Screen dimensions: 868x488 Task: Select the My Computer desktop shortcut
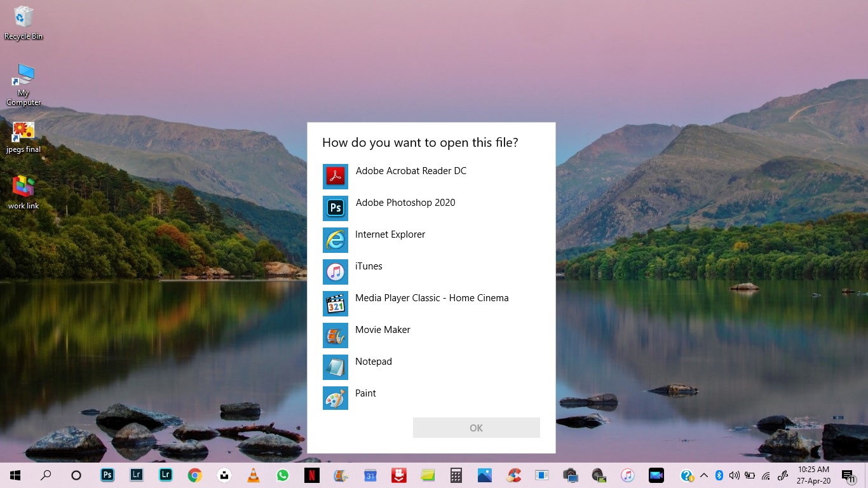[24, 85]
